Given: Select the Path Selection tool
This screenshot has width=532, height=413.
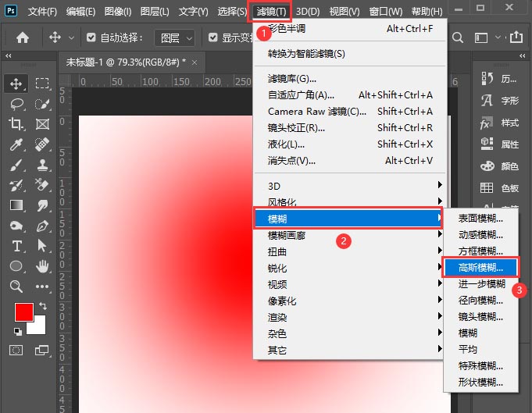Looking at the screenshot, I should point(42,246).
